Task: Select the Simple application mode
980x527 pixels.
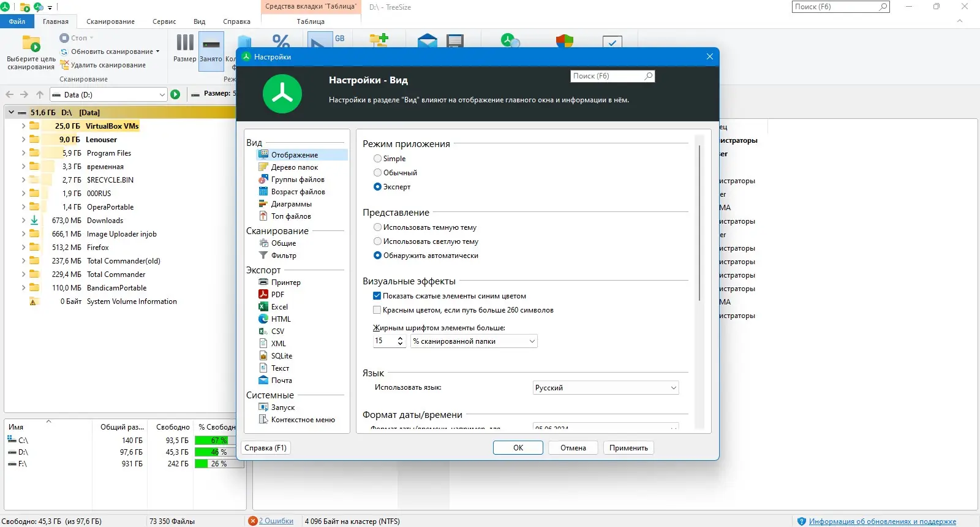Action: [377, 158]
